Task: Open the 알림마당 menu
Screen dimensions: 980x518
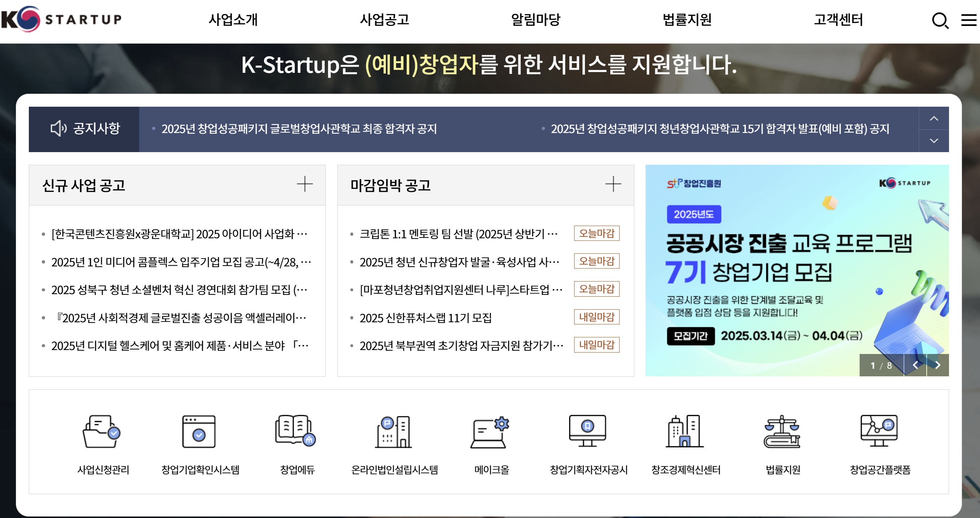Action: click(535, 20)
